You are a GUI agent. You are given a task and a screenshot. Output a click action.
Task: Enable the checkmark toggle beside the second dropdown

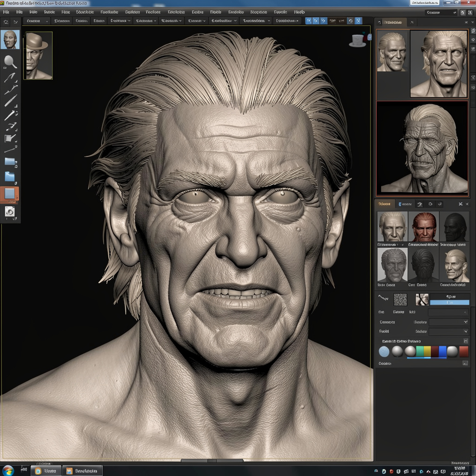tap(466, 322)
